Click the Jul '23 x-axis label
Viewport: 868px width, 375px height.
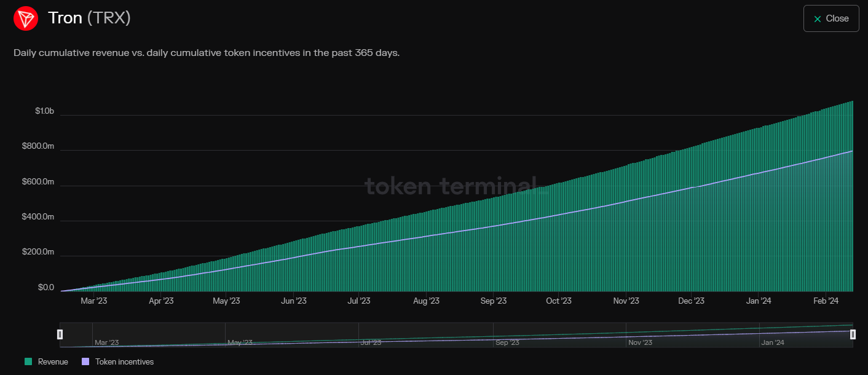point(358,301)
